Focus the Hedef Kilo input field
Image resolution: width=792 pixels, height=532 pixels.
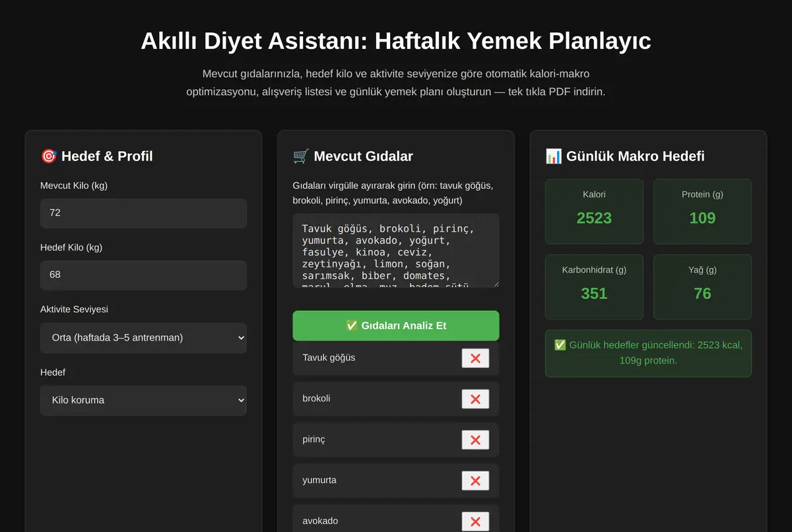point(143,275)
